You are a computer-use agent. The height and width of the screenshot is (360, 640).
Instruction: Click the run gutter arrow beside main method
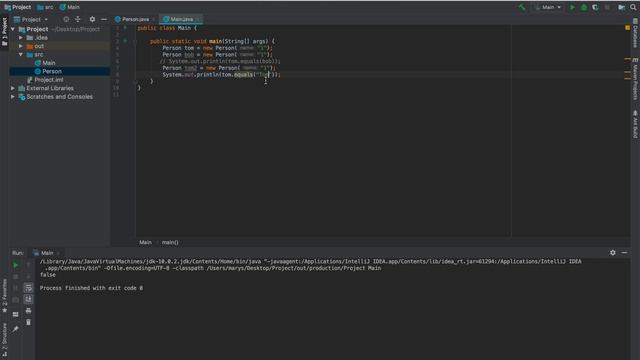[x=125, y=41]
